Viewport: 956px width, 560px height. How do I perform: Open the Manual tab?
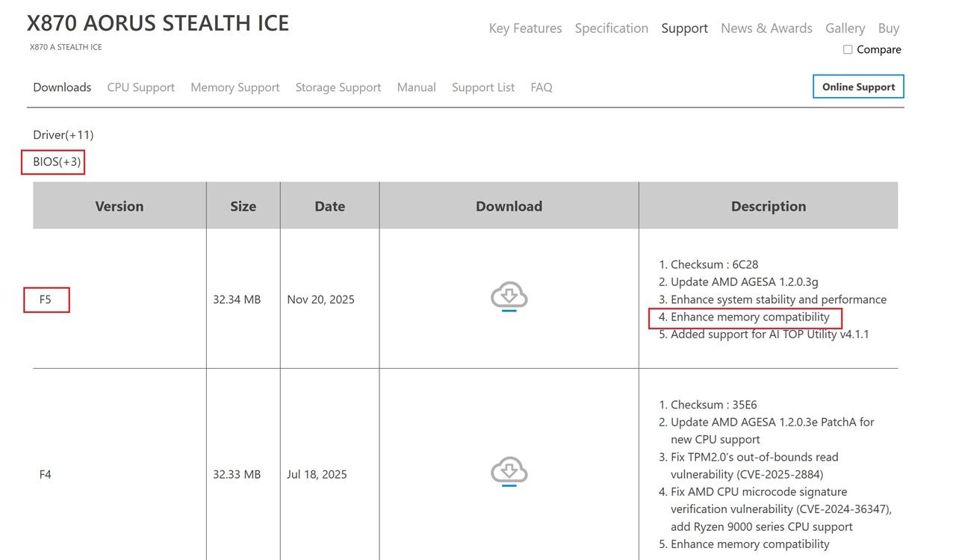416,87
